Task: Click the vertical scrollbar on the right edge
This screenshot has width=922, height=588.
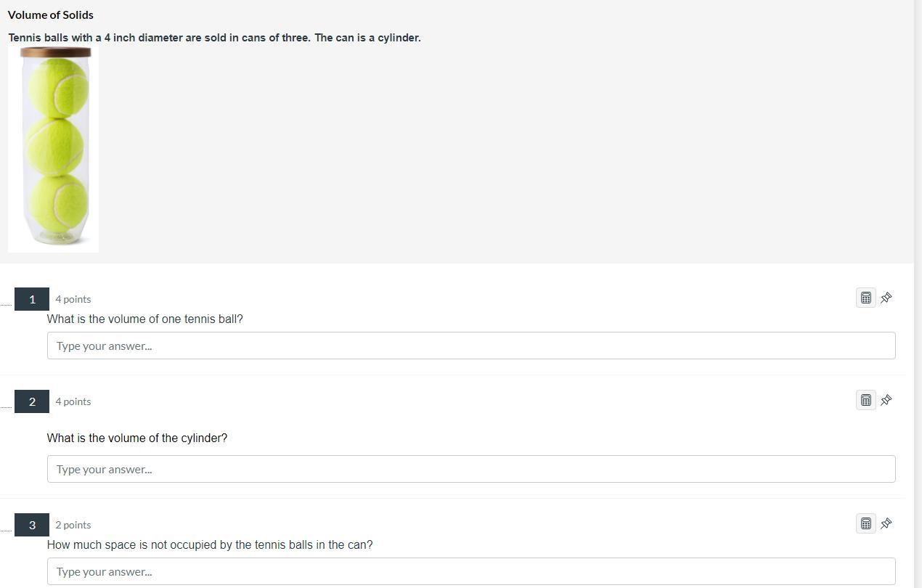Action: (x=918, y=290)
